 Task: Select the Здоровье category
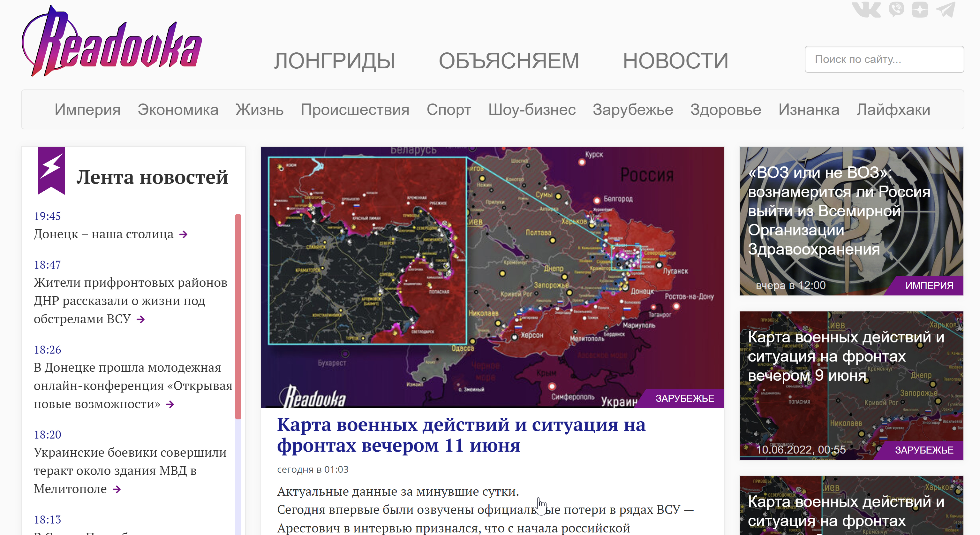coord(726,110)
